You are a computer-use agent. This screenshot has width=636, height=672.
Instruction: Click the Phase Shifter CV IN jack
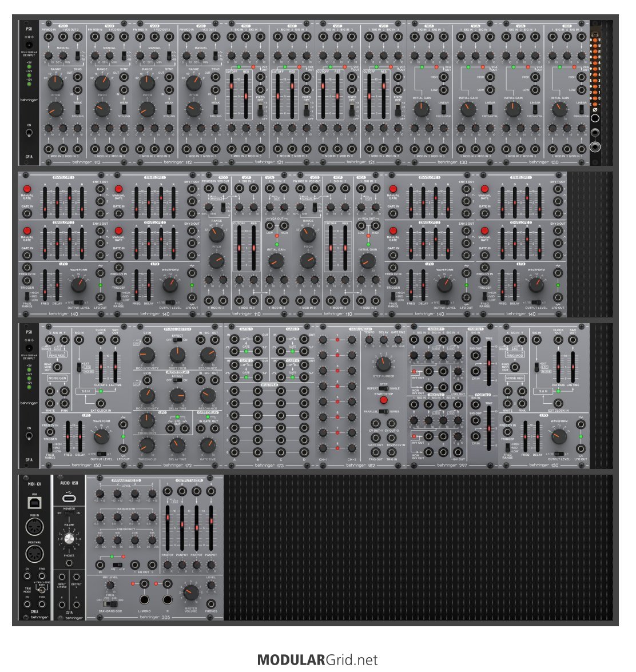(147, 340)
